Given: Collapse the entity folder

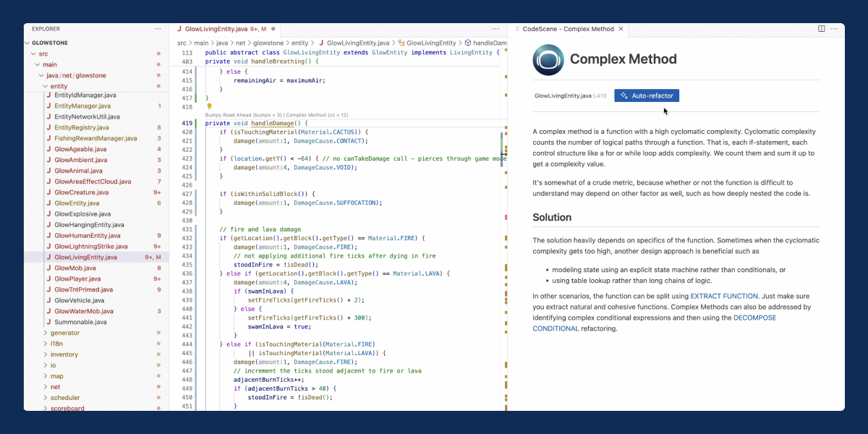Looking at the screenshot, I should [x=46, y=86].
